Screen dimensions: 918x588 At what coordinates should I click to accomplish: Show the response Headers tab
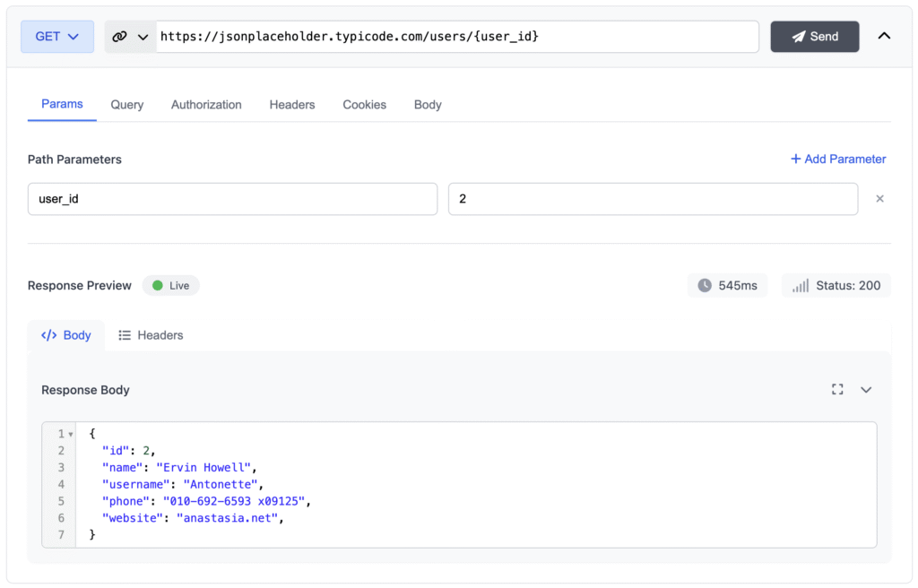point(151,335)
